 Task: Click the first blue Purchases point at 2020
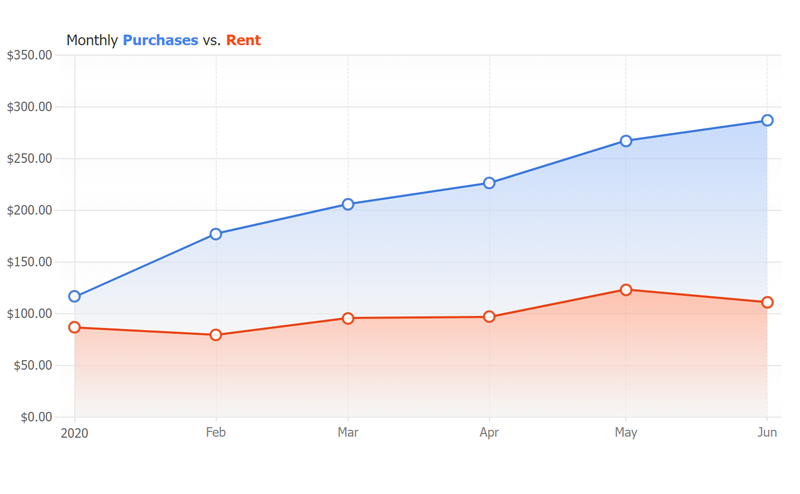pyautogui.click(x=75, y=297)
